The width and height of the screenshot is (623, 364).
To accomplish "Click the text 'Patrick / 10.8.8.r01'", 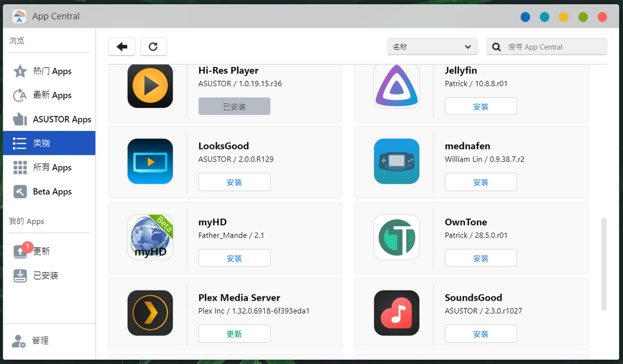I will pyautogui.click(x=476, y=84).
